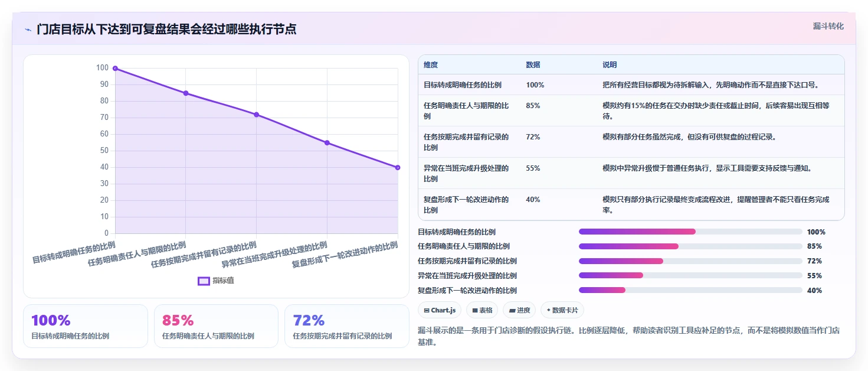Click the y-axis label 100 on the chart
The image size is (868, 371).
[x=102, y=68]
